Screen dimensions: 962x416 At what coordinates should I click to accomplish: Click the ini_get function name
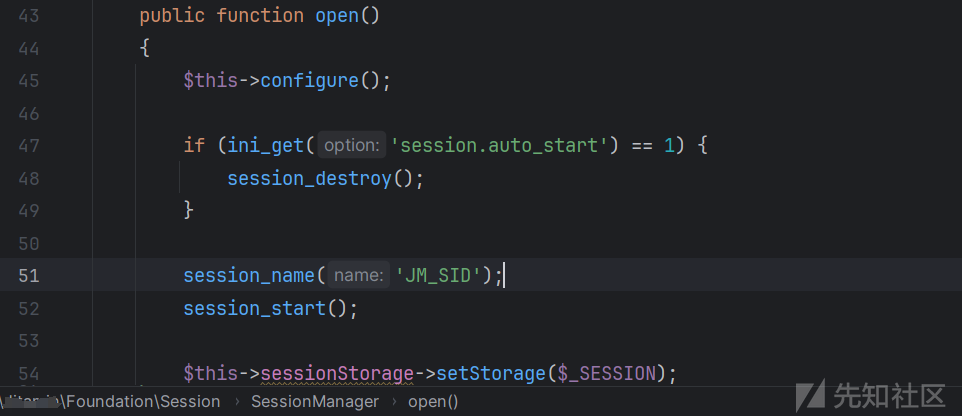tap(266, 146)
